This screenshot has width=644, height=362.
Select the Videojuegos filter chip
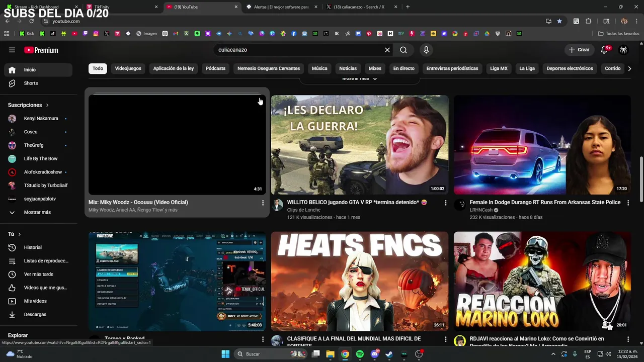click(128, 68)
